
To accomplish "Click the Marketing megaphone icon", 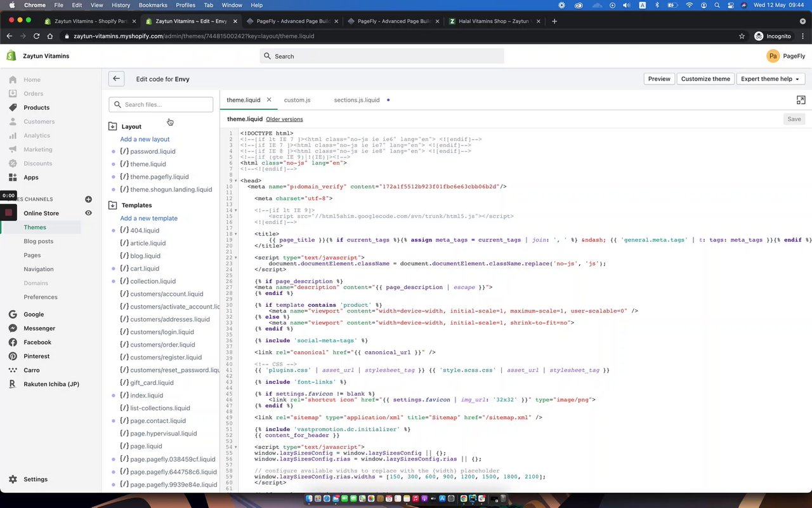I will 13,149.
